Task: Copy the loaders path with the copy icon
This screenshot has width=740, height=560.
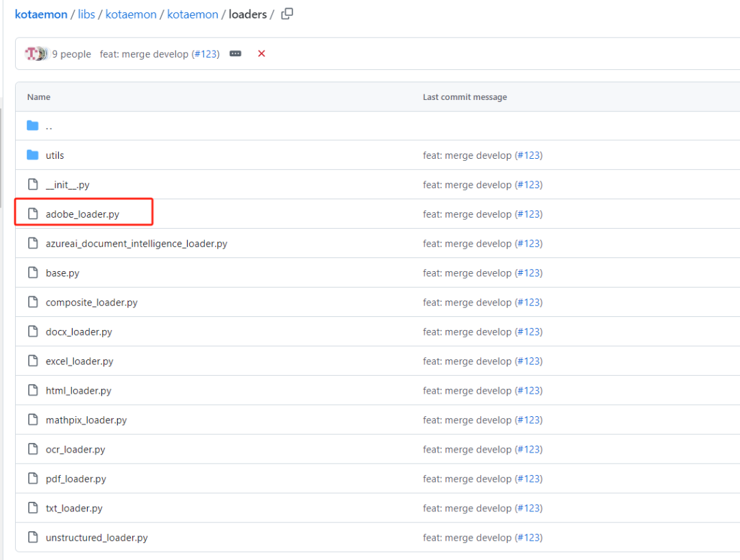Action: (x=287, y=14)
